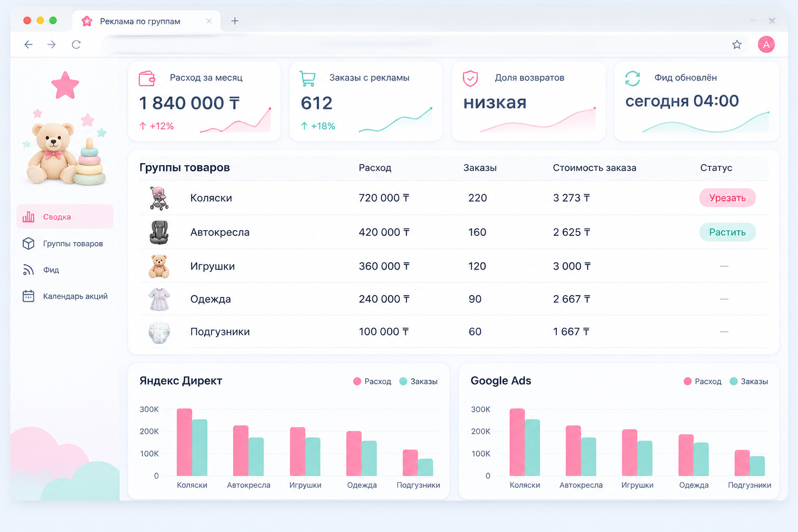
Task: Click the Статус column header
Action: pyautogui.click(x=716, y=168)
